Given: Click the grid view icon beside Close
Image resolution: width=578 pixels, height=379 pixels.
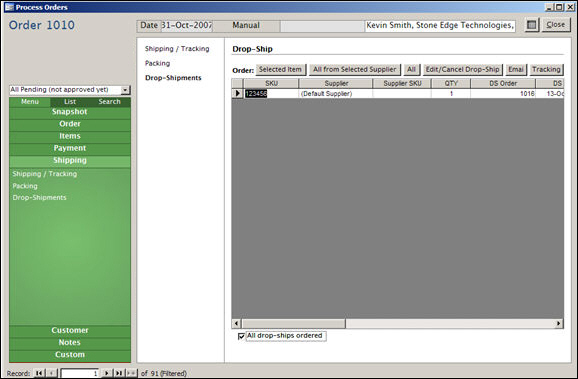Looking at the screenshot, I should 532,25.
